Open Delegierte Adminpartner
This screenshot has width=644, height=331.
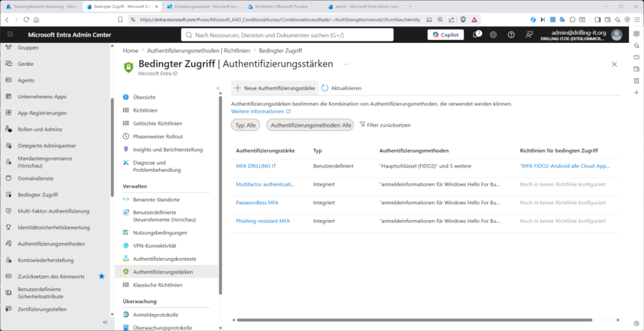point(47,145)
